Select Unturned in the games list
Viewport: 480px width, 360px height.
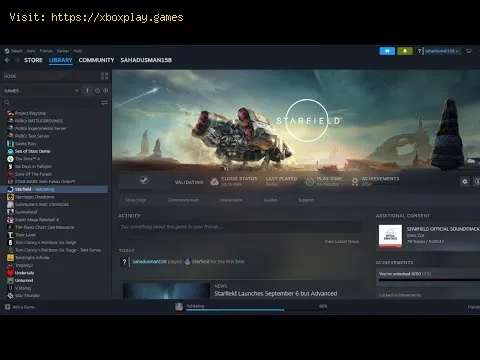24,280
